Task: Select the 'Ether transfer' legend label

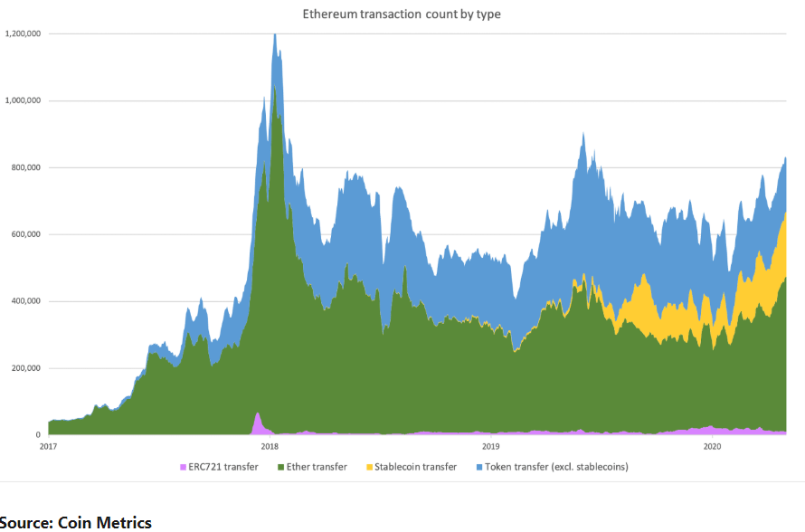Action: tap(317, 467)
